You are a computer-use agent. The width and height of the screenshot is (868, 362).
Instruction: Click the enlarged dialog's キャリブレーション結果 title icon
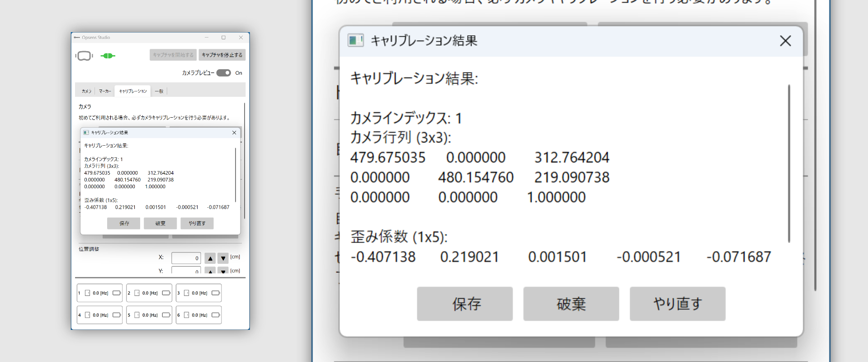(x=356, y=41)
